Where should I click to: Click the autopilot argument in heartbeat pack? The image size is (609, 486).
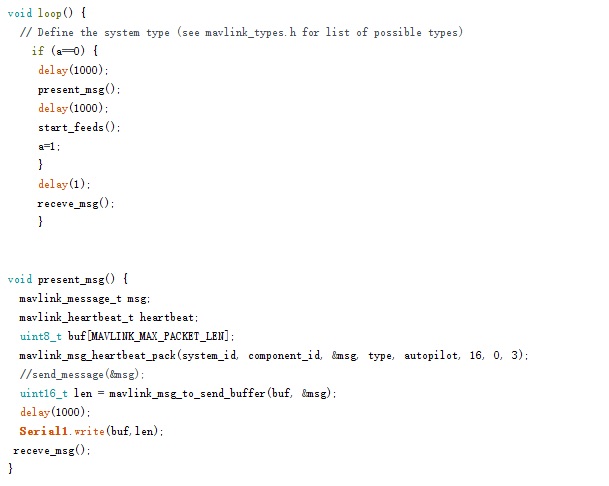click(x=431, y=355)
